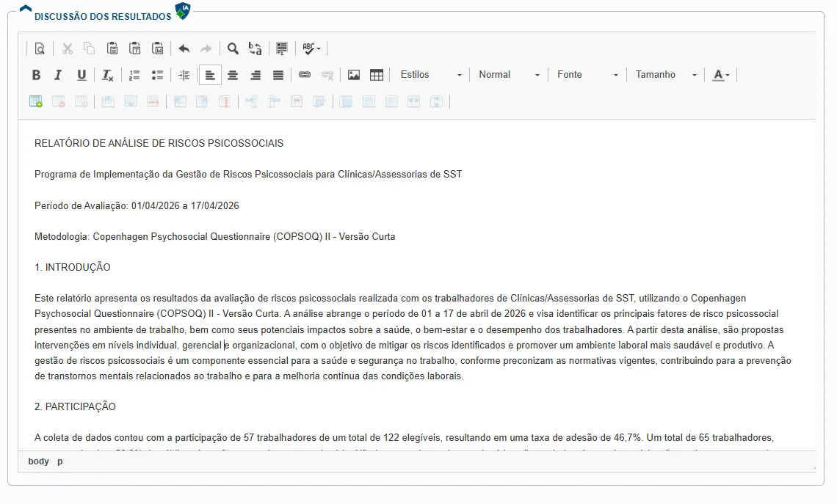Viewport: 837px width, 504px height.
Task: Click delete row icon with red horizontal bar
Action: pyautogui.click(x=153, y=101)
